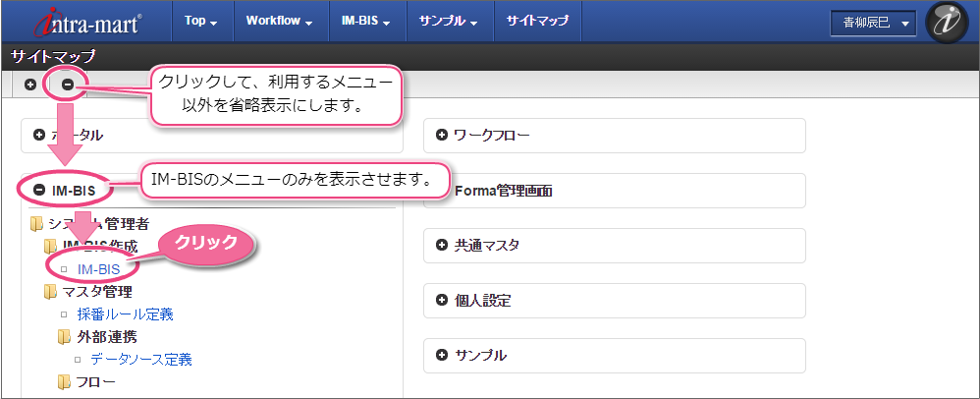This screenshot has height=399, width=980.
Task: Click the plus icon beside ワークフロー
Action: (x=442, y=135)
